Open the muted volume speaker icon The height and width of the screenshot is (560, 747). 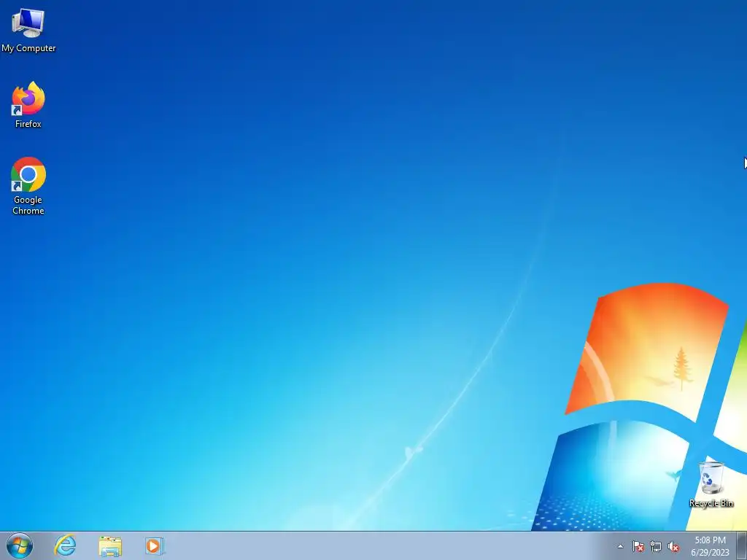(x=673, y=546)
